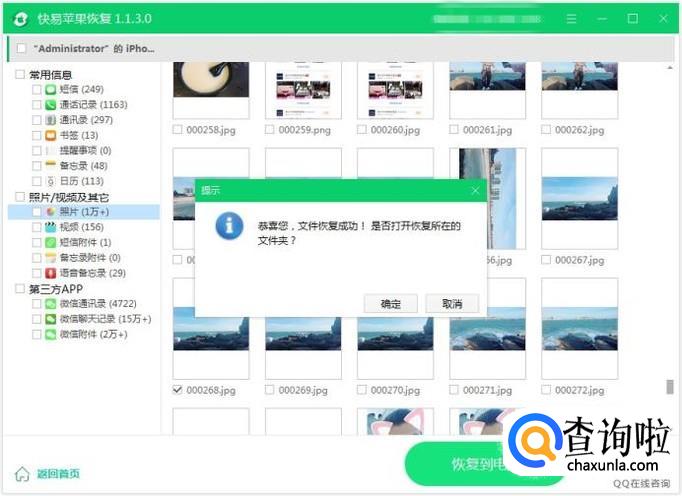Click the scrollbar up arrow

(x=670, y=67)
